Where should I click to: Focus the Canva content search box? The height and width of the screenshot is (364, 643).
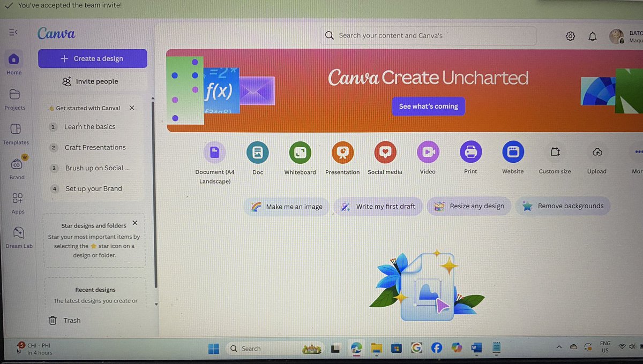point(428,35)
